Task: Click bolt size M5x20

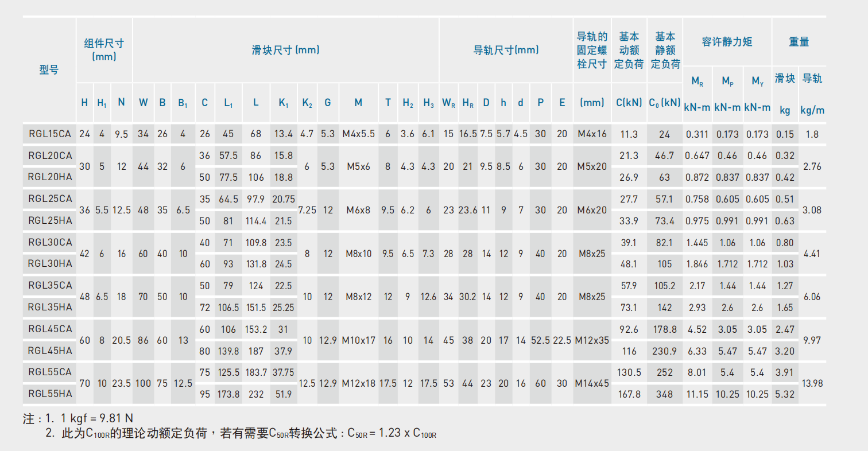Action: tap(592, 166)
